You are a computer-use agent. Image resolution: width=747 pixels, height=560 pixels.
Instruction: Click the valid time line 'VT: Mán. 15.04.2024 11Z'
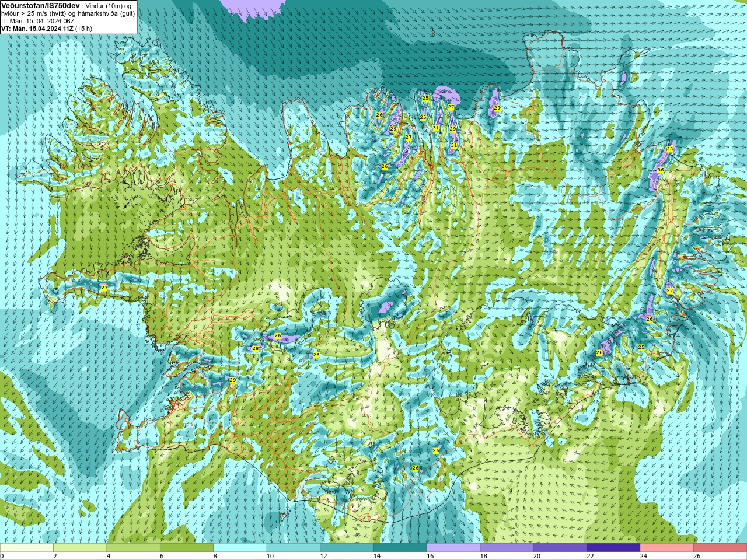click(x=37, y=29)
